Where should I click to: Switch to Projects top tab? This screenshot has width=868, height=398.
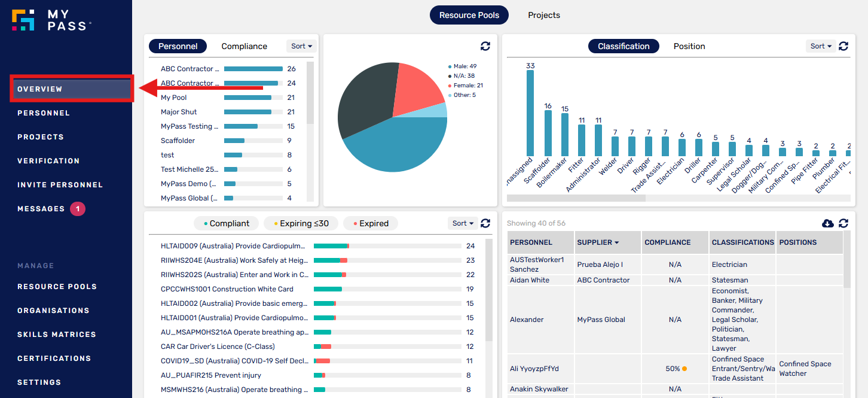tap(544, 15)
